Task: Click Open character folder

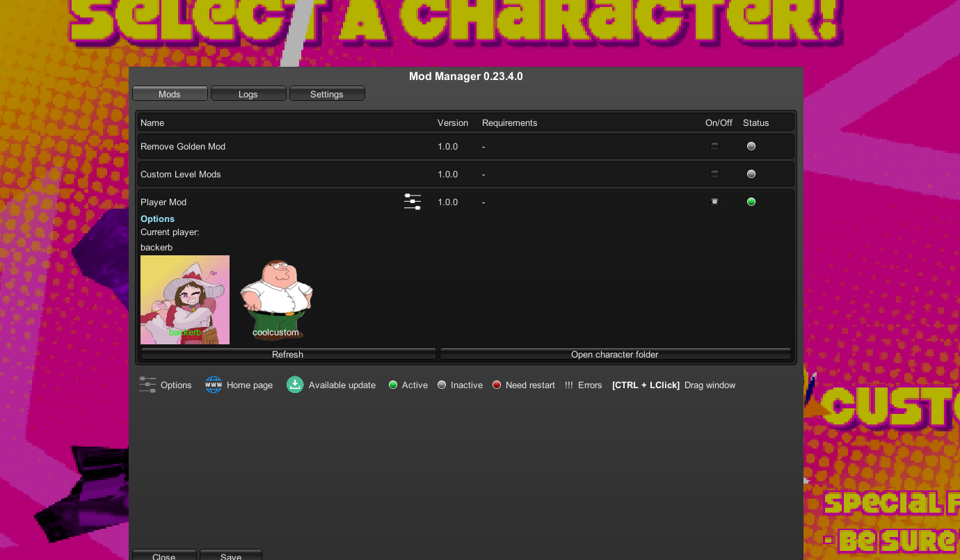Action: coord(615,354)
